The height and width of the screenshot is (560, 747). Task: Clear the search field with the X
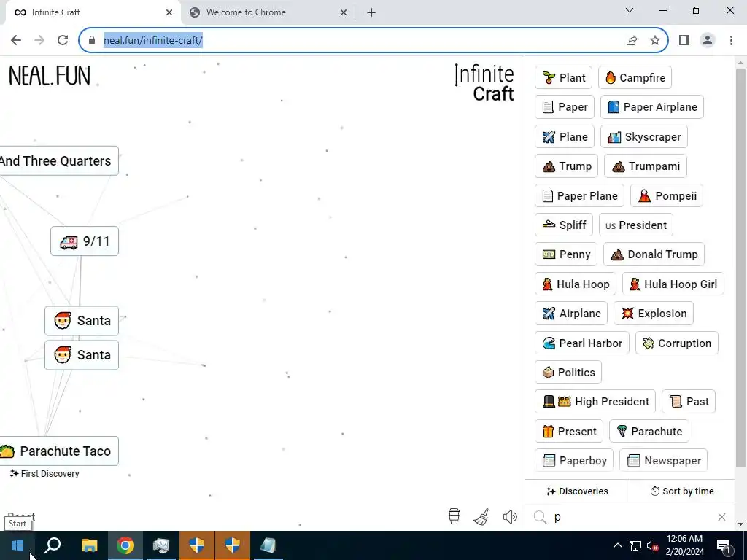721,517
